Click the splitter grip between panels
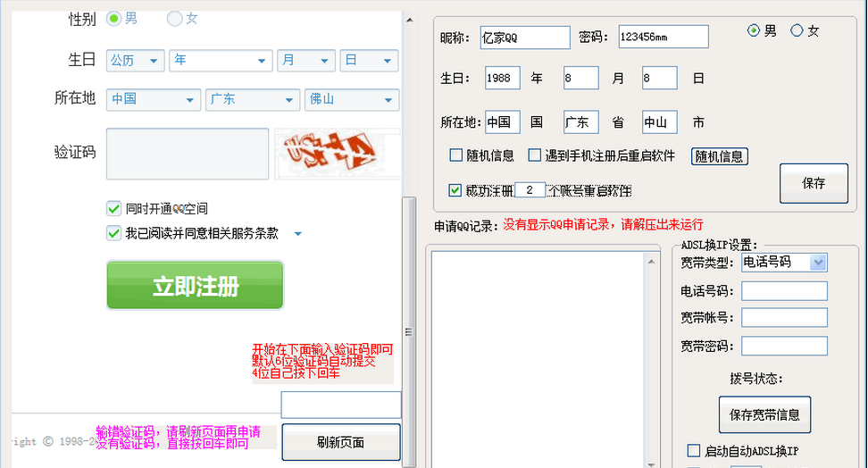The height and width of the screenshot is (468, 868). point(408,332)
